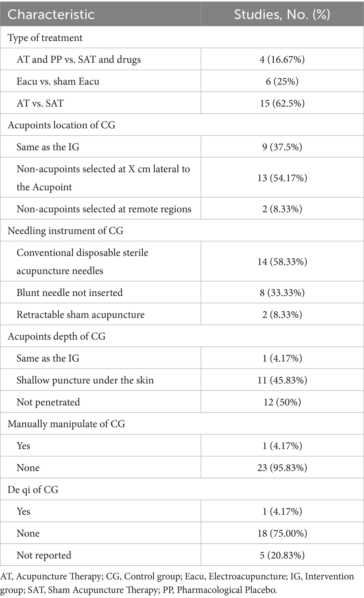Screen dimensions: 364x598
Task: Click the 15 (62.5%) value cell
Action: [x=282, y=103]
